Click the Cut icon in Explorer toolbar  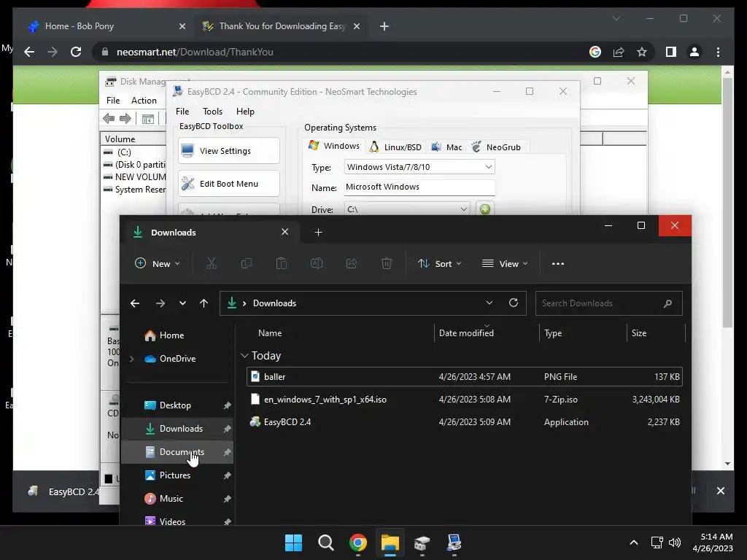(x=211, y=263)
